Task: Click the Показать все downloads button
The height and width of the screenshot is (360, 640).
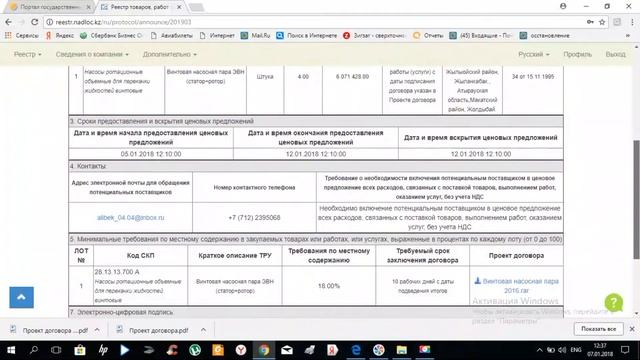Action: pyautogui.click(x=598, y=329)
